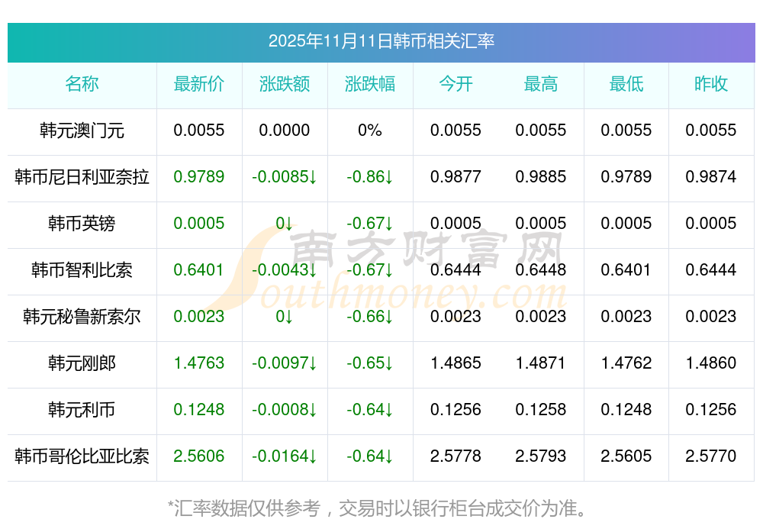Screen dimensions: 763x532
Task: Open the 韩币尼日利亚奈拉 row name
Action: (82, 177)
